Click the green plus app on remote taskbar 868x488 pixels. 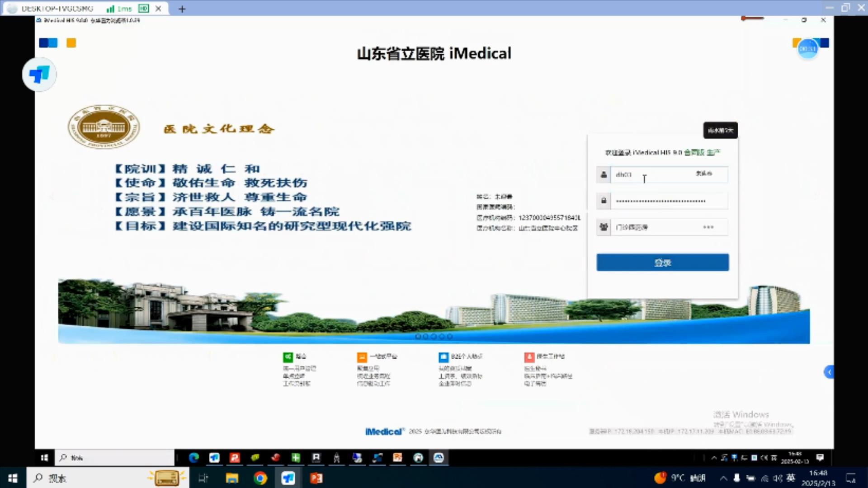[x=296, y=458]
